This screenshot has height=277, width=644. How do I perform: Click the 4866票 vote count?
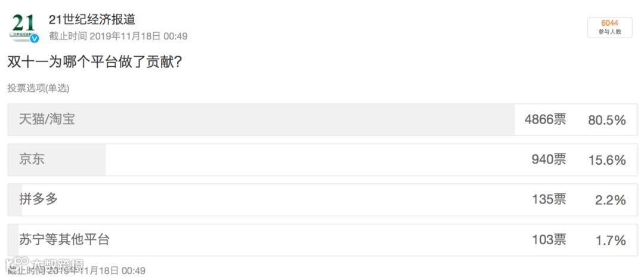point(545,119)
